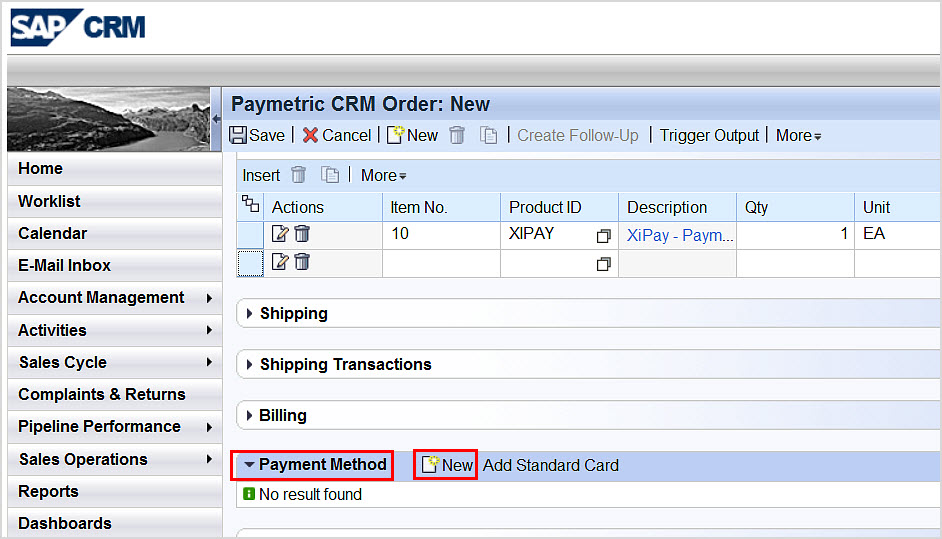Viewport: 942px width, 539px height.
Task: Expand the Shipping Transactions section
Action: point(249,365)
